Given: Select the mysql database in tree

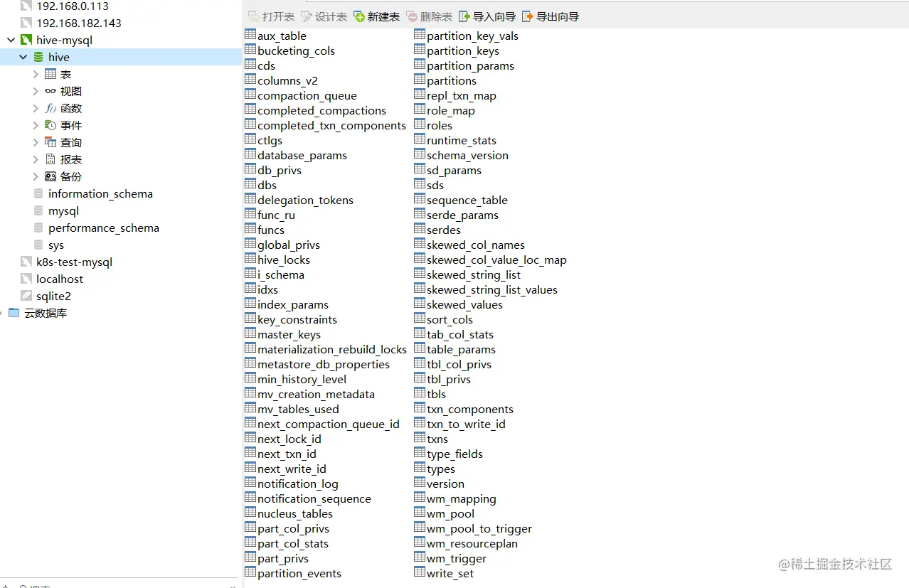Looking at the screenshot, I should click(x=63, y=211).
